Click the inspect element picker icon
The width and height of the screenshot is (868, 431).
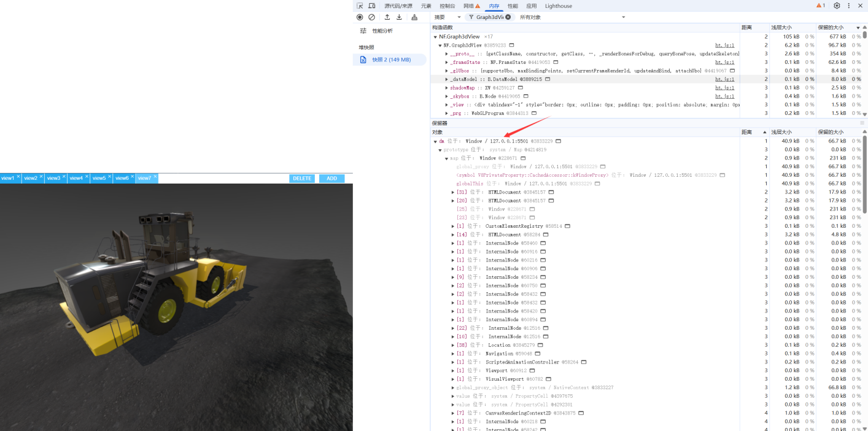[x=360, y=6]
